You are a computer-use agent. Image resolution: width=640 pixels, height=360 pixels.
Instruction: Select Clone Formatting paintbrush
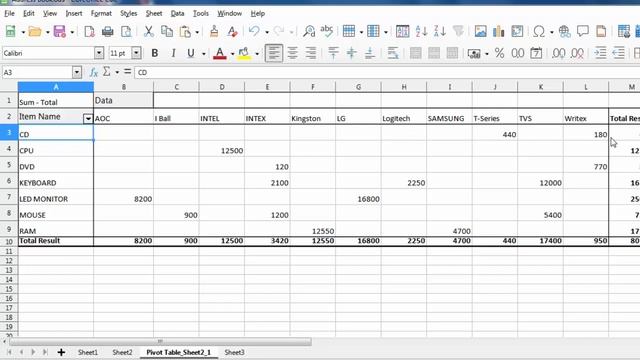click(x=214, y=31)
